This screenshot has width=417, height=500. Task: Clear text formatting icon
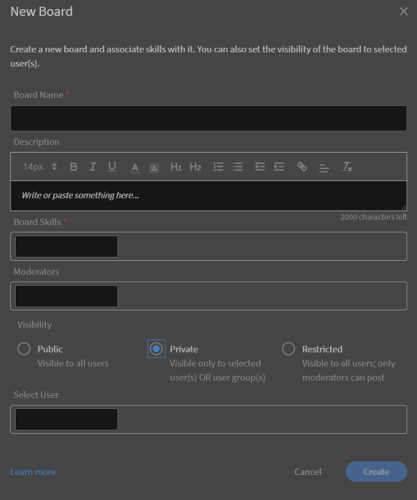[347, 167]
